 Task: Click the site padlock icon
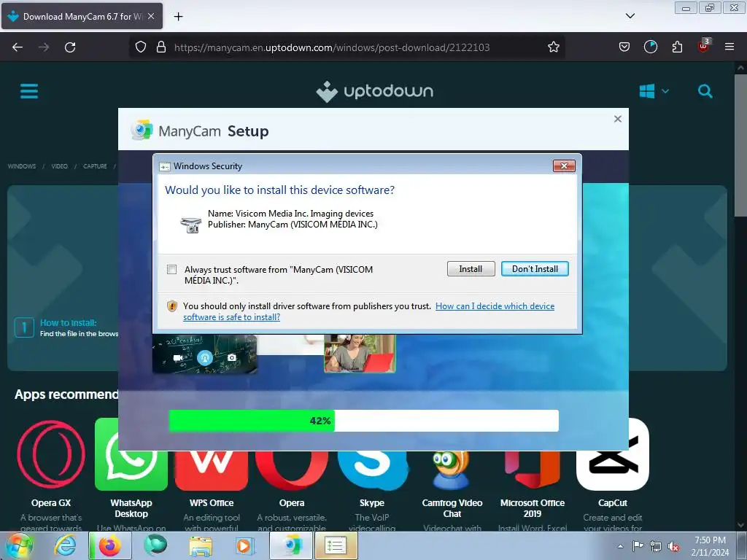tap(161, 47)
